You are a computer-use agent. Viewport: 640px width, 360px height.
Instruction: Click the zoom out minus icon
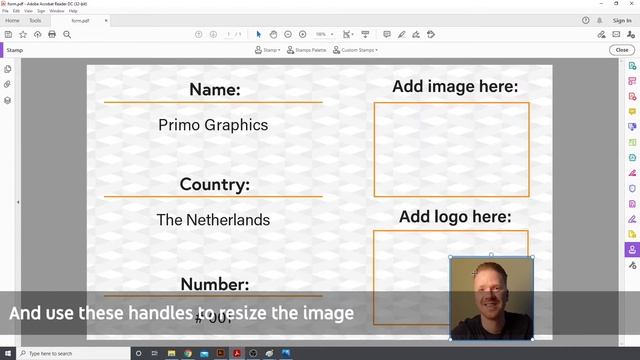tap(288, 35)
